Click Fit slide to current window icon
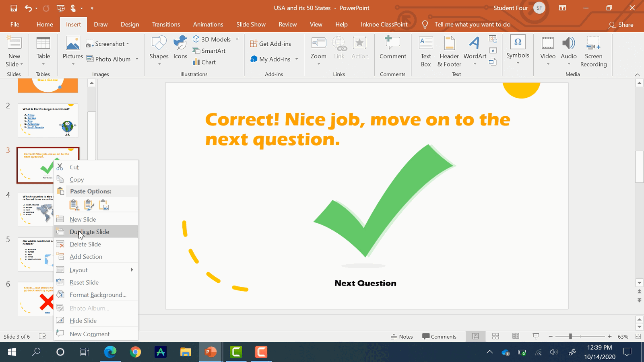 pos(638,336)
